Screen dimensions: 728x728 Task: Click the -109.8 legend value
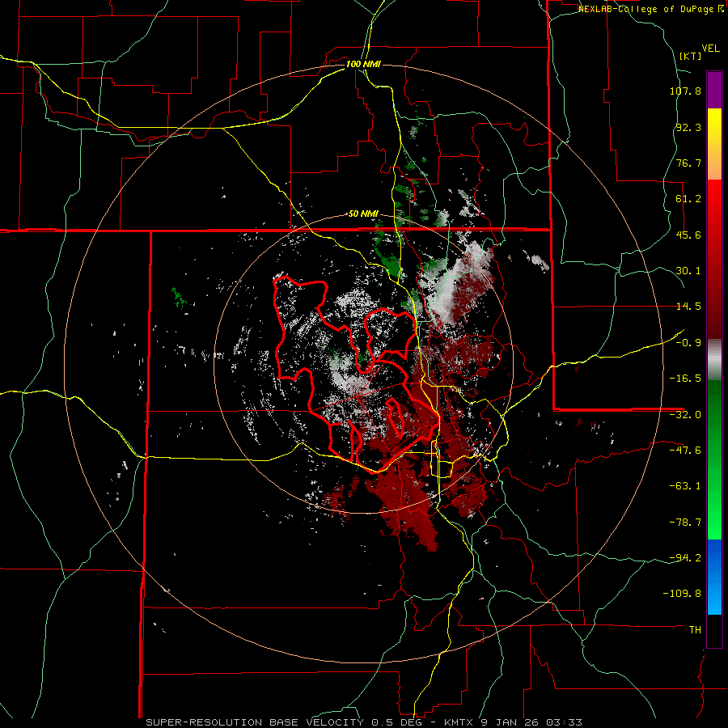683,594
